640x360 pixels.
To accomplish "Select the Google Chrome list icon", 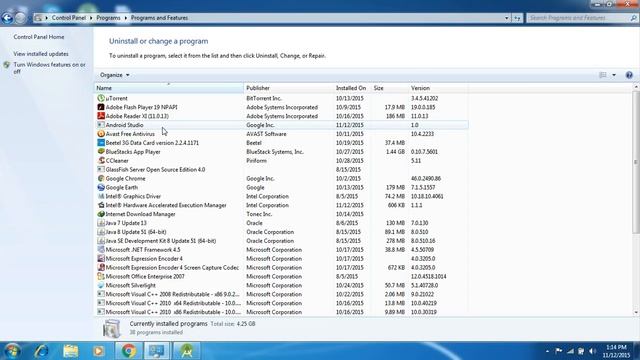I will coord(101,179).
